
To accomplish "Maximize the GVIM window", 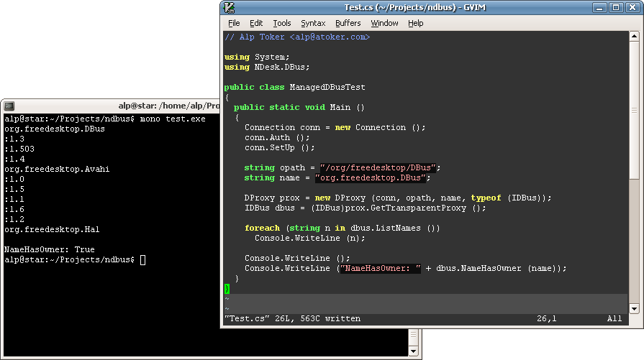I will pyautogui.click(x=615, y=8).
